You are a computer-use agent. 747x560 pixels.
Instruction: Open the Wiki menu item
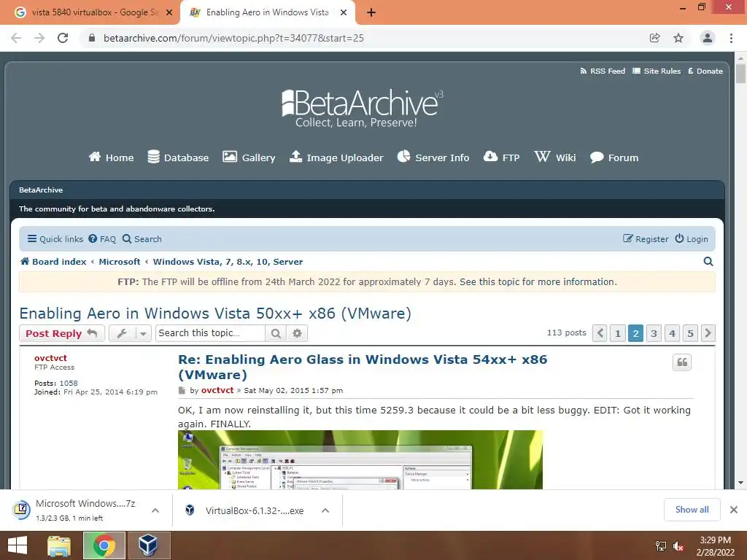pos(555,157)
